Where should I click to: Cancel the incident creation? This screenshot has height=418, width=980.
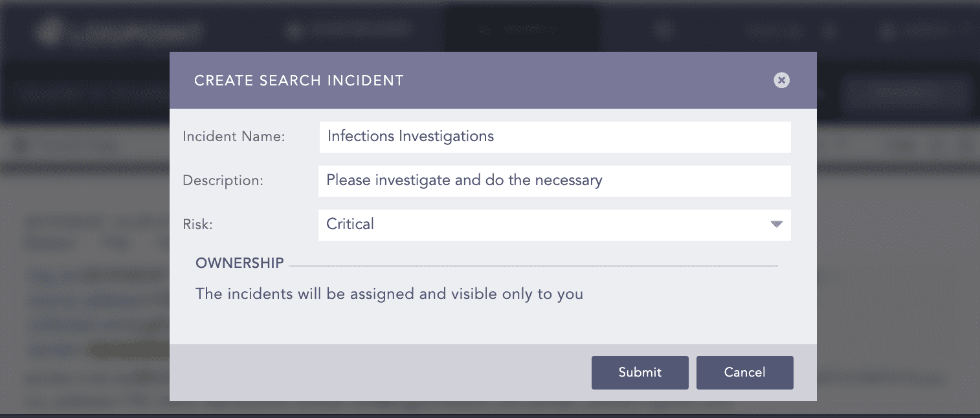pyautogui.click(x=745, y=372)
